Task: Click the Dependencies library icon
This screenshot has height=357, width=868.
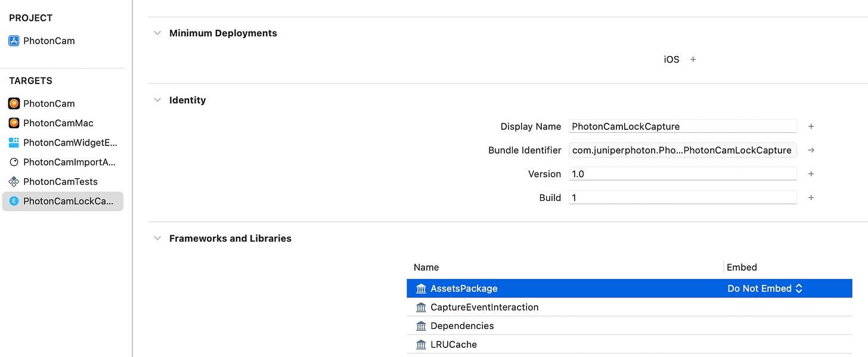Action: 421,326
